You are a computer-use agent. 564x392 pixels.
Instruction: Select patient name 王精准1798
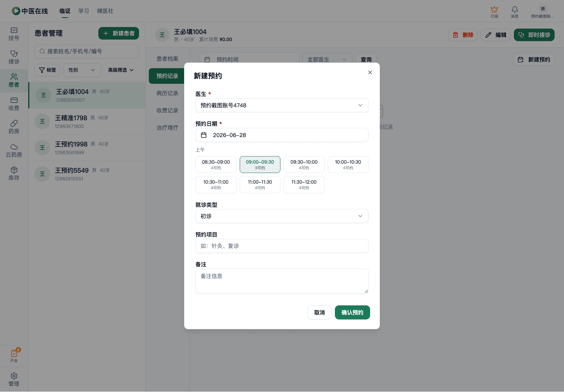(x=71, y=118)
